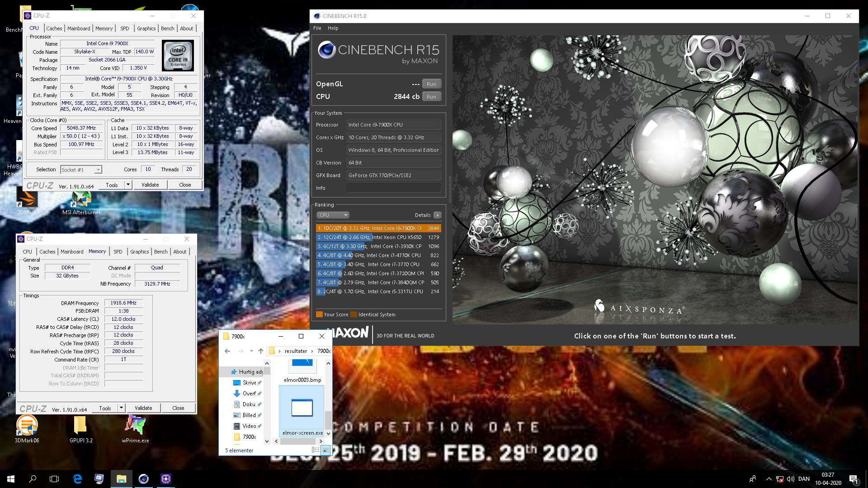Launch Microsoft Edge from the taskbar
This screenshot has width=868, height=488.
pos(77,479)
